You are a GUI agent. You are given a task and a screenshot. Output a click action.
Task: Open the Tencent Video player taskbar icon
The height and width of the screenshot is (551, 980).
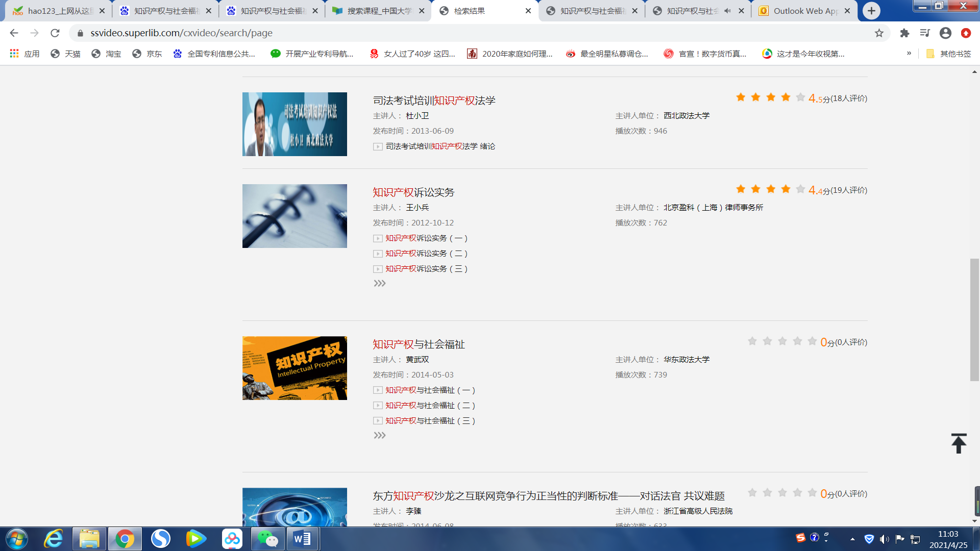pyautogui.click(x=196, y=539)
